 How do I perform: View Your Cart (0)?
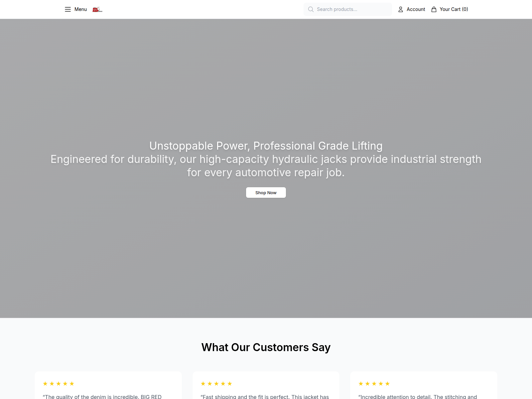pos(454,9)
